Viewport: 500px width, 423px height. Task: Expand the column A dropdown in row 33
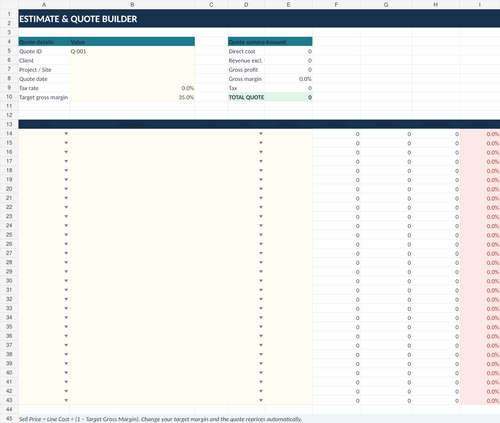pyautogui.click(x=66, y=308)
